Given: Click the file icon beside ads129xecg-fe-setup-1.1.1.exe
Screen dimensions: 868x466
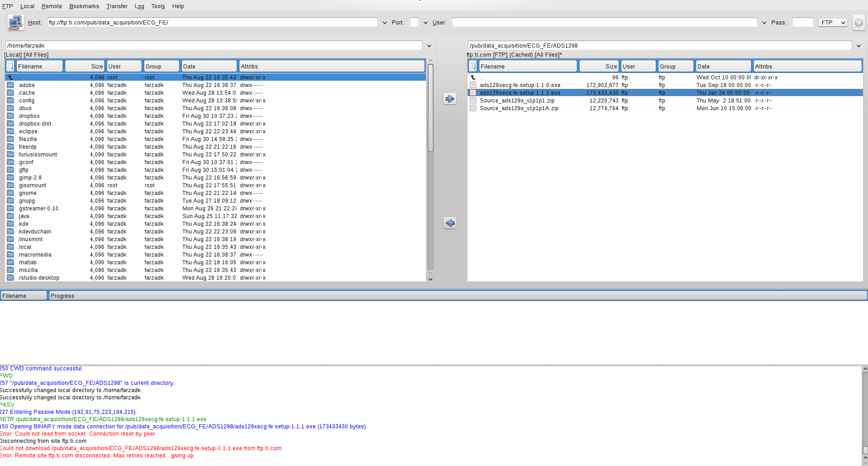Looking at the screenshot, I should [x=473, y=93].
